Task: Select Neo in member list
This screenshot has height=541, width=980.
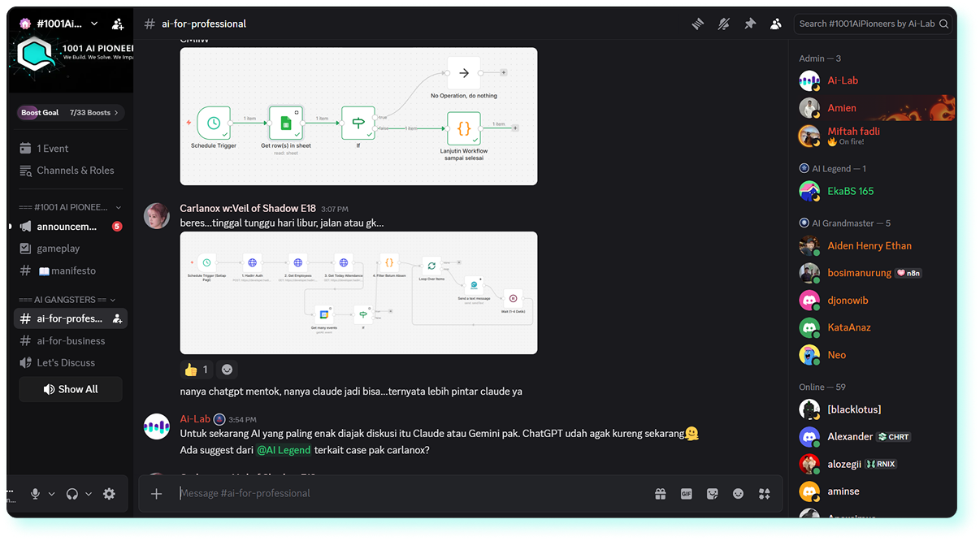Action: point(873,355)
